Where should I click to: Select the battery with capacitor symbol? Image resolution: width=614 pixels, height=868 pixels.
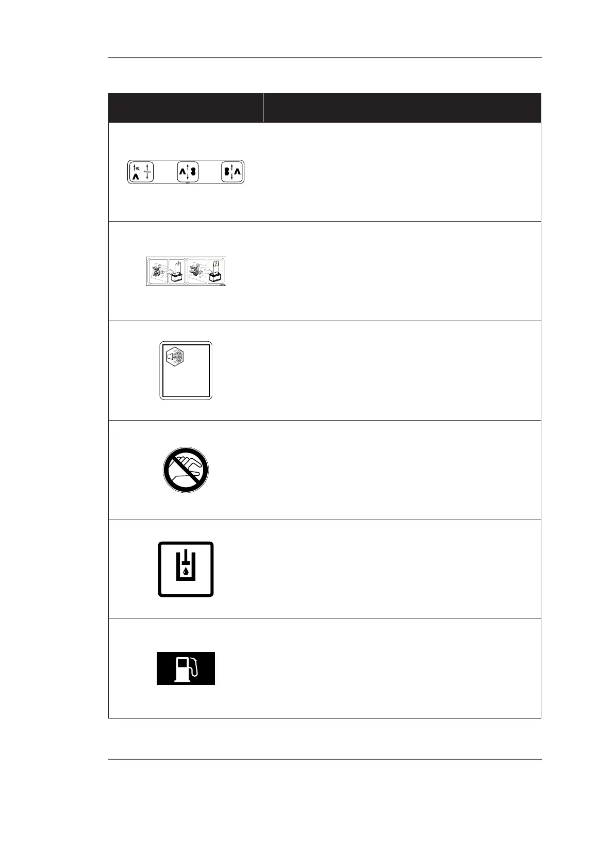(x=177, y=273)
